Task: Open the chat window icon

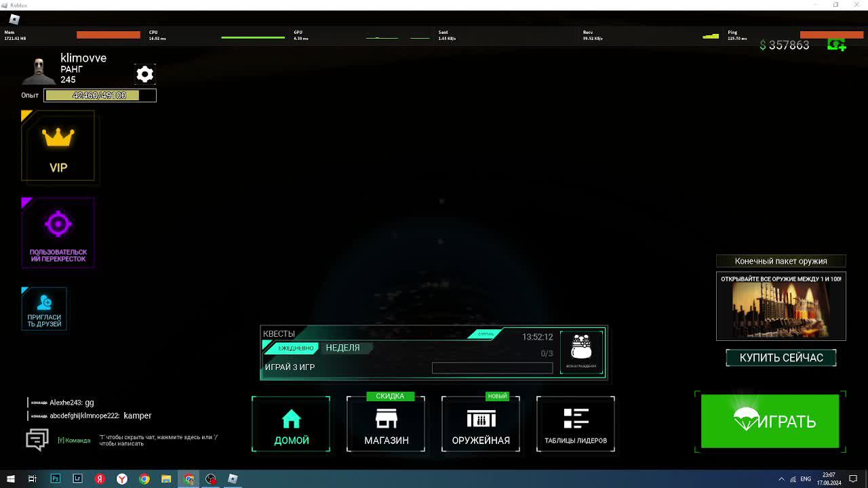Action: pos(37,440)
